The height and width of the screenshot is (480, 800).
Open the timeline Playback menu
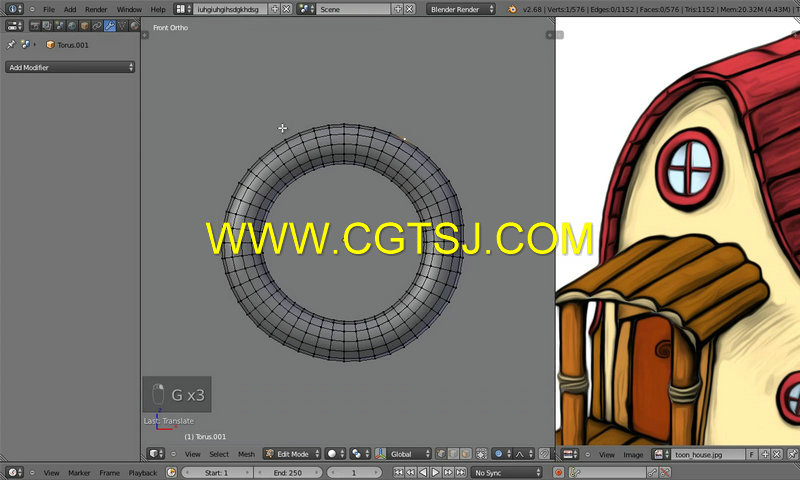(143, 473)
